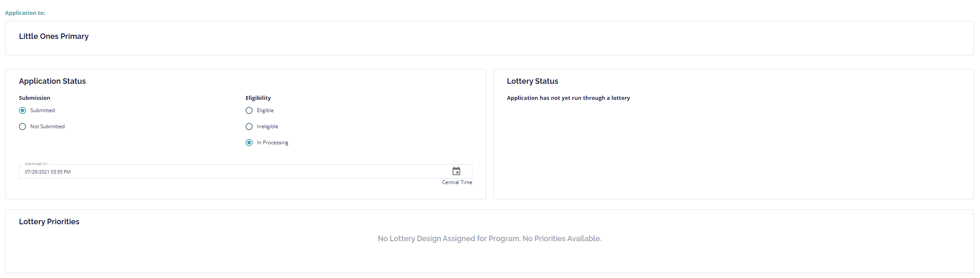This screenshot has width=980, height=278.
Task: Click the Little Ones Primary program name
Action: point(54,36)
